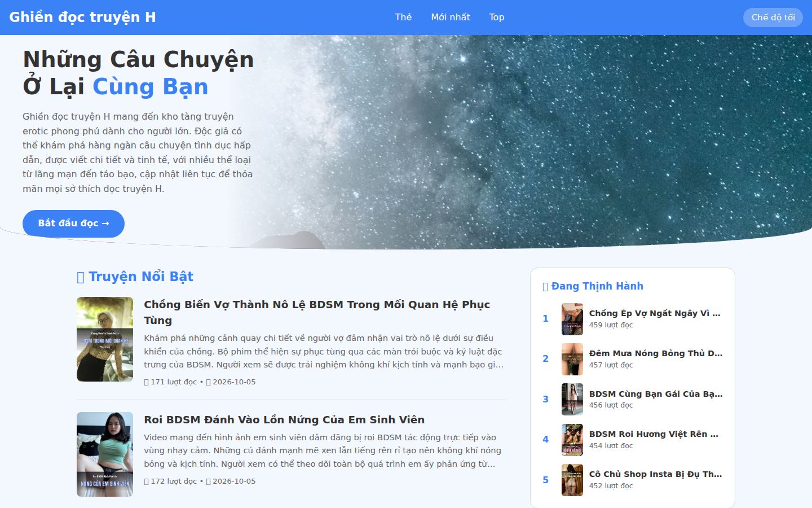812x508 pixels.
Task: Open trending story "Chồng Ép Vợ Ngất Ngây Vì…"
Action: coord(655,313)
